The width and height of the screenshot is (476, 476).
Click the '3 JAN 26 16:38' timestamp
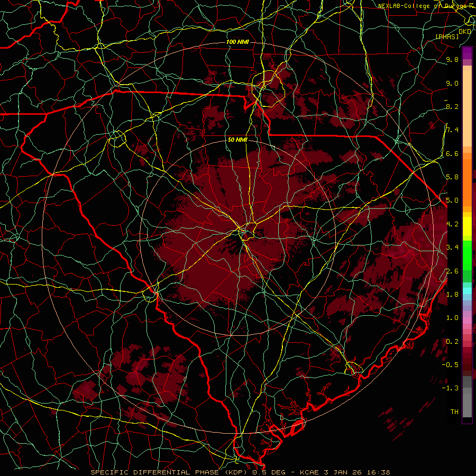click(356, 472)
